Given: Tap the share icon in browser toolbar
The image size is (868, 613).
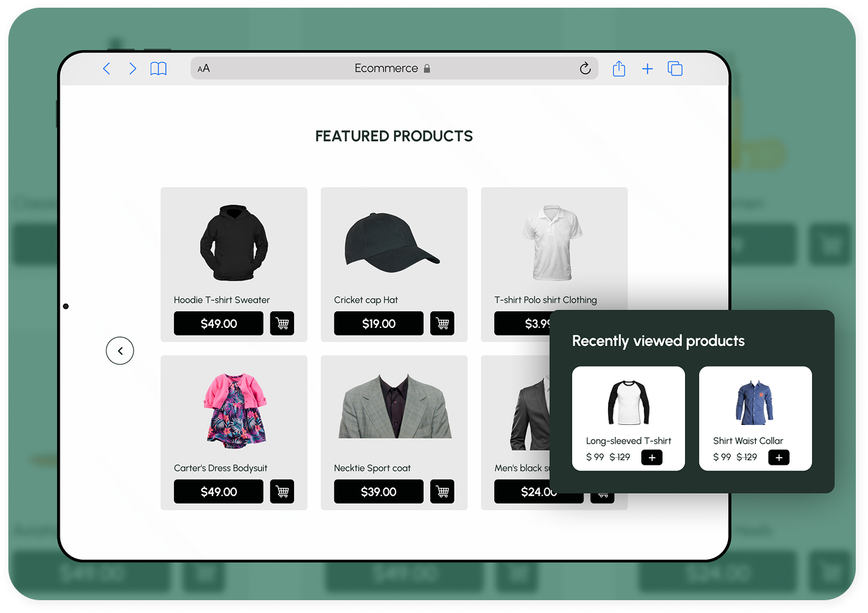Looking at the screenshot, I should point(619,69).
